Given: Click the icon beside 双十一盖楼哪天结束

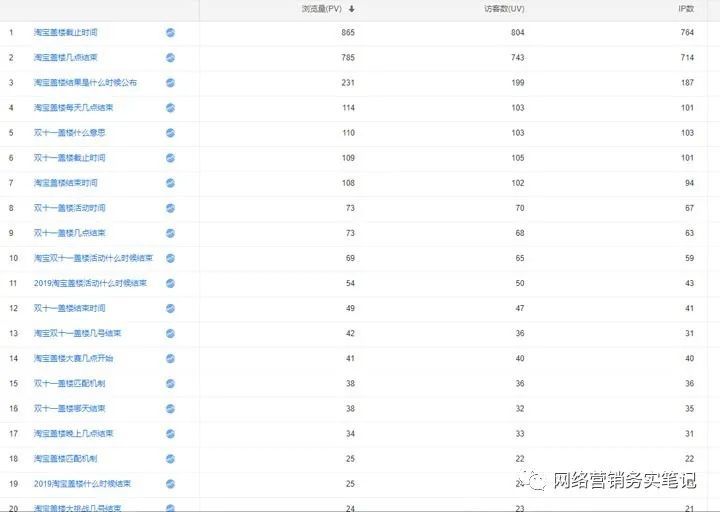Looking at the screenshot, I should (170, 409).
